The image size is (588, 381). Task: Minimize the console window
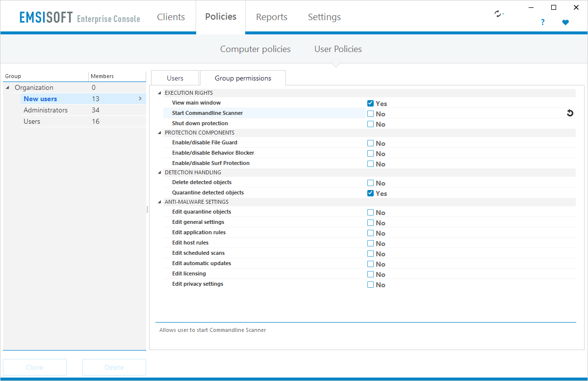point(531,7)
